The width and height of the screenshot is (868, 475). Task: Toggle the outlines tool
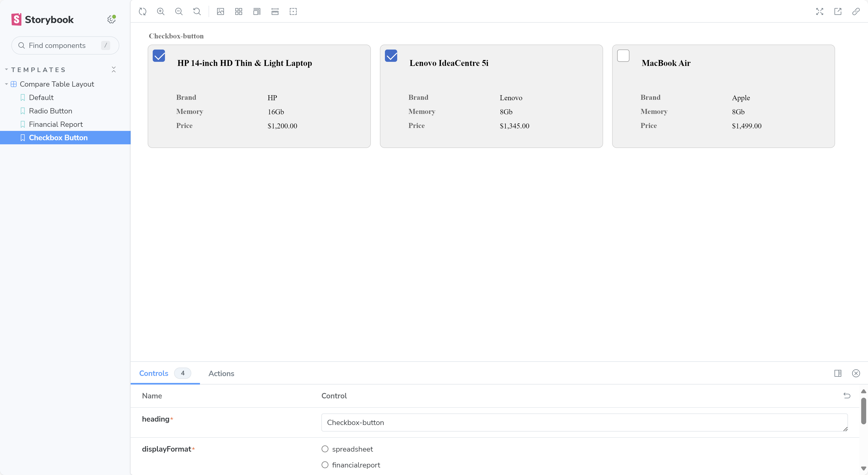coord(293,11)
